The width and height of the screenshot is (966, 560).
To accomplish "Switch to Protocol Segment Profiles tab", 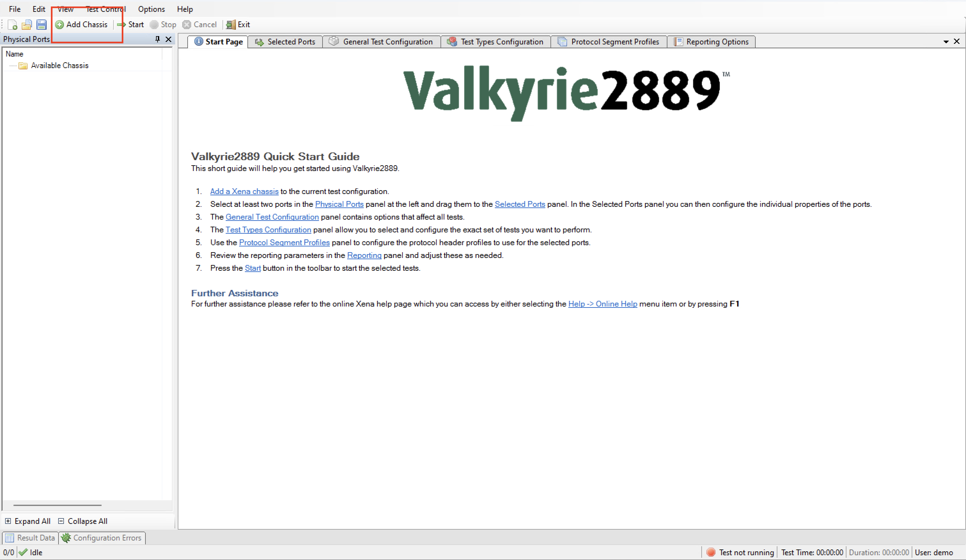I will (609, 42).
